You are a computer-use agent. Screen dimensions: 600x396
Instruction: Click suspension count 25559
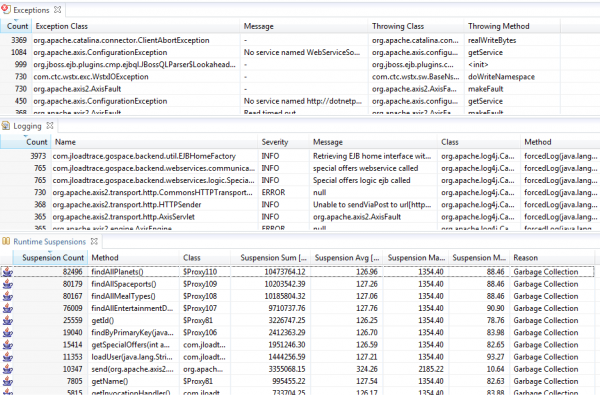72,321
